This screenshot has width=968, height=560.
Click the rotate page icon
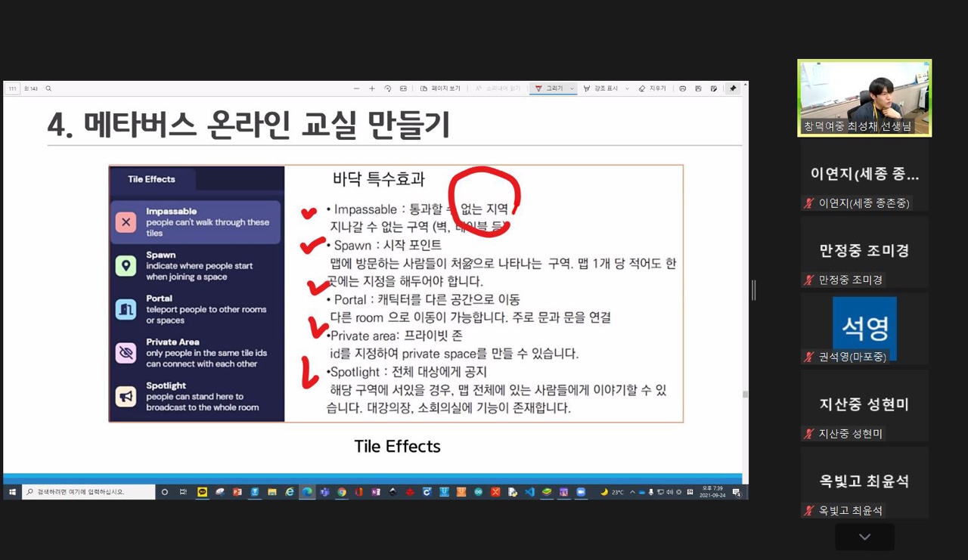tap(388, 88)
